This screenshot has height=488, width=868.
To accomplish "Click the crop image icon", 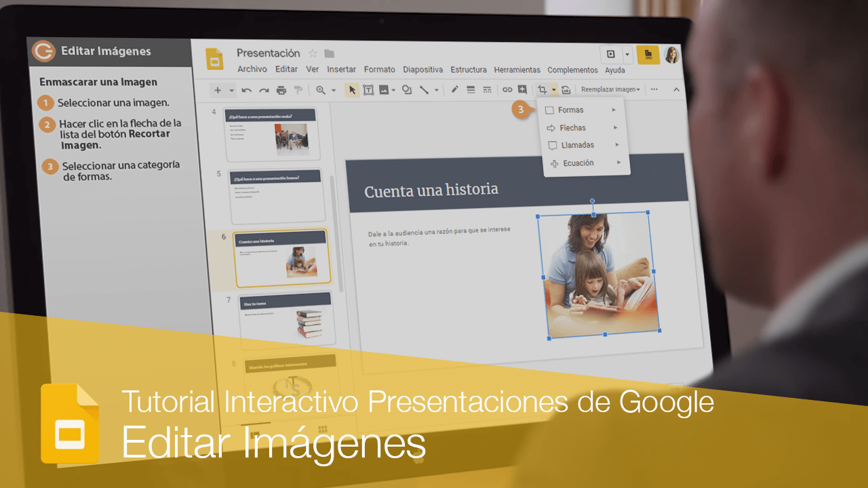I will click(542, 89).
